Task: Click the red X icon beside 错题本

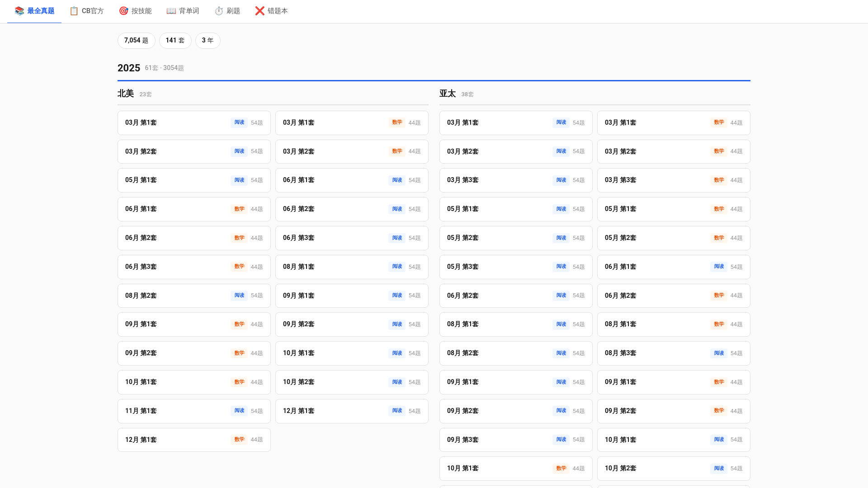Action: (x=259, y=11)
